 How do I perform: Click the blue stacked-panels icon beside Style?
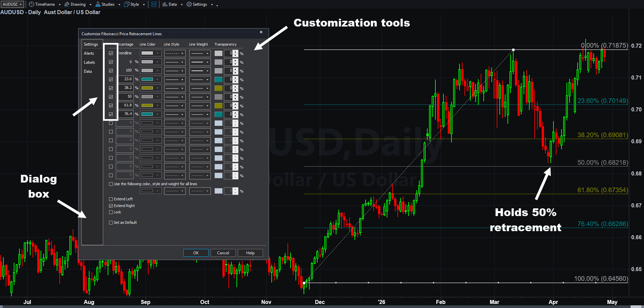click(x=154, y=4)
